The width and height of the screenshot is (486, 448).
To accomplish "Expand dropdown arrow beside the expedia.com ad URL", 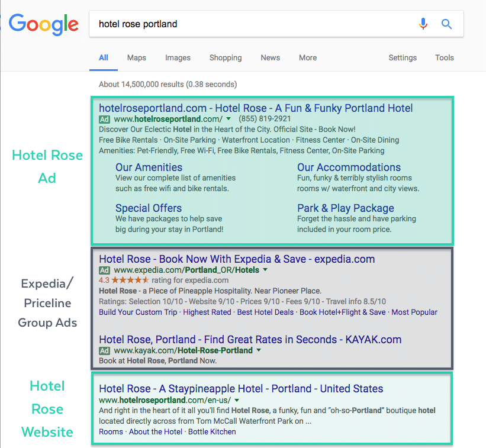I will pyautogui.click(x=265, y=269).
